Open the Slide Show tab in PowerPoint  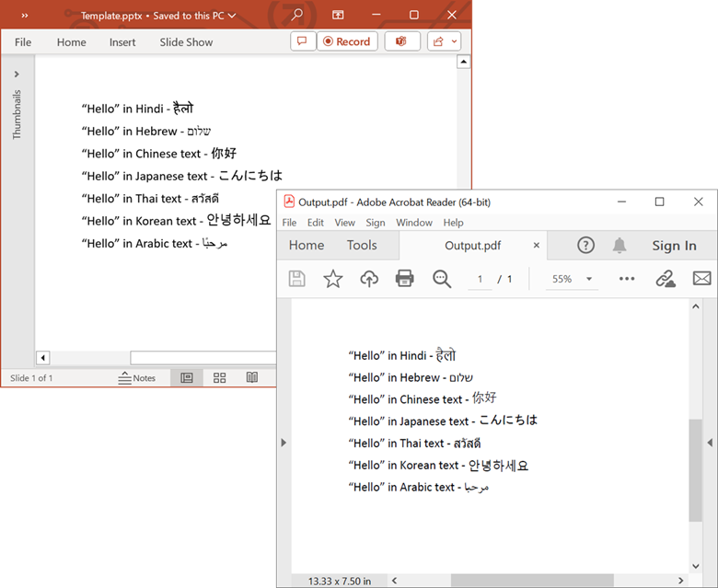tap(186, 42)
